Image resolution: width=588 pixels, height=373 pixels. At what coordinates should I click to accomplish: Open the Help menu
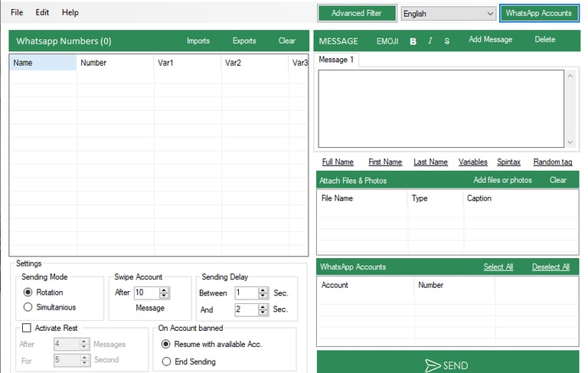pos(70,12)
